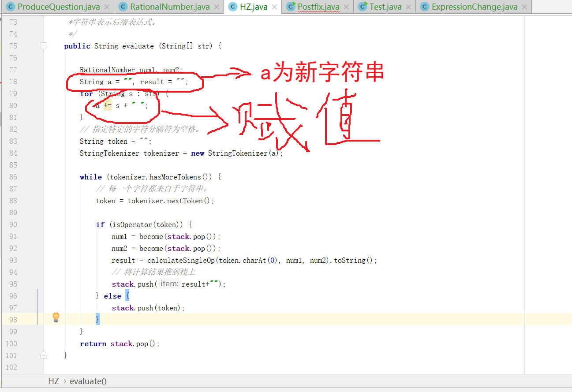Click the comment on line 87

pos(152,189)
